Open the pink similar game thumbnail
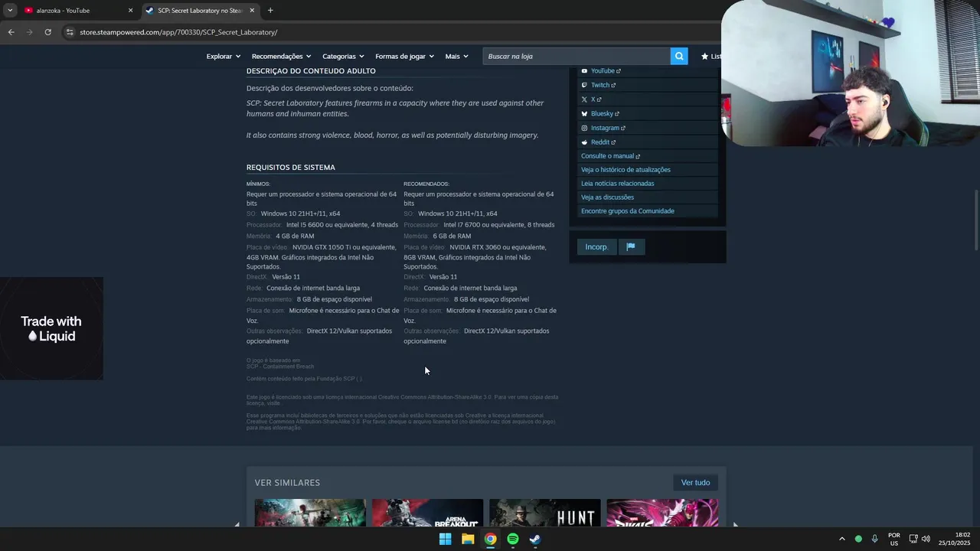 (x=662, y=513)
